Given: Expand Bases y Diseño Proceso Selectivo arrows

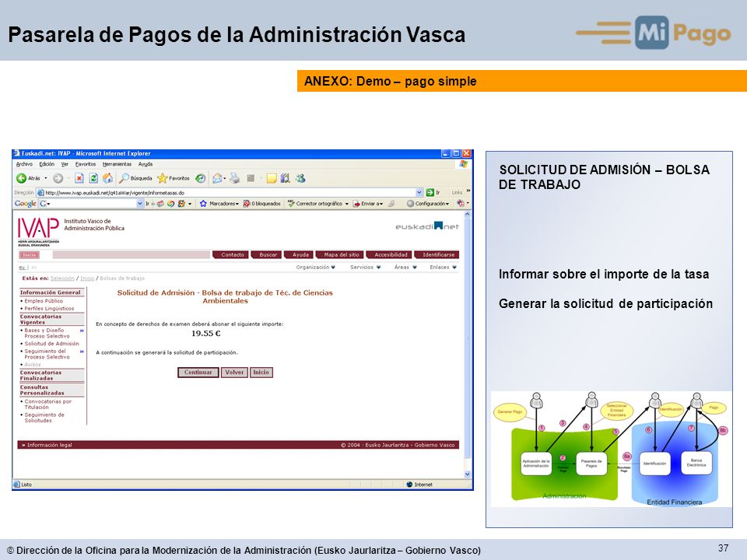Looking at the screenshot, I should click(82, 331).
